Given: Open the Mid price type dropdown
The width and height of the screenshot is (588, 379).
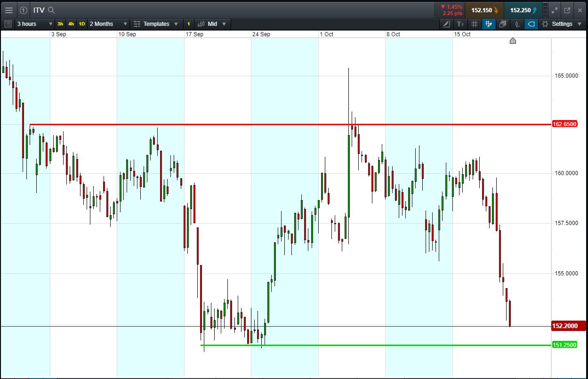Looking at the screenshot, I should pos(212,24).
